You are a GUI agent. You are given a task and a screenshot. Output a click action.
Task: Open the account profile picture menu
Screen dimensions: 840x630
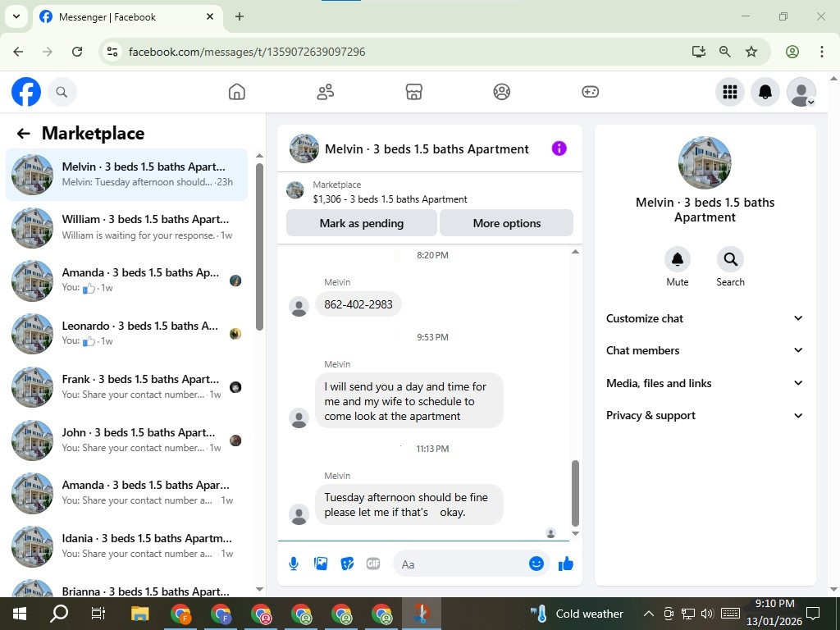coord(801,92)
